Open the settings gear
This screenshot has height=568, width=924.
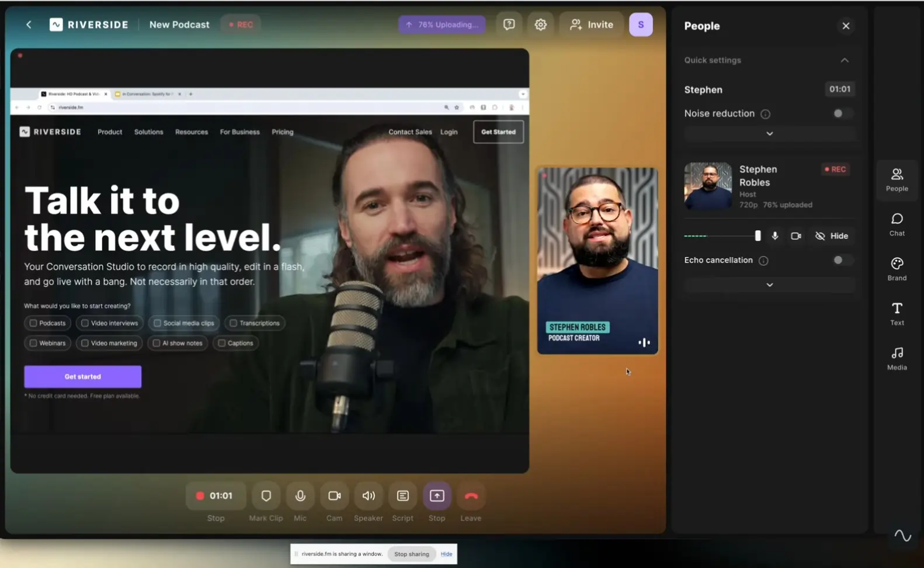coord(540,25)
